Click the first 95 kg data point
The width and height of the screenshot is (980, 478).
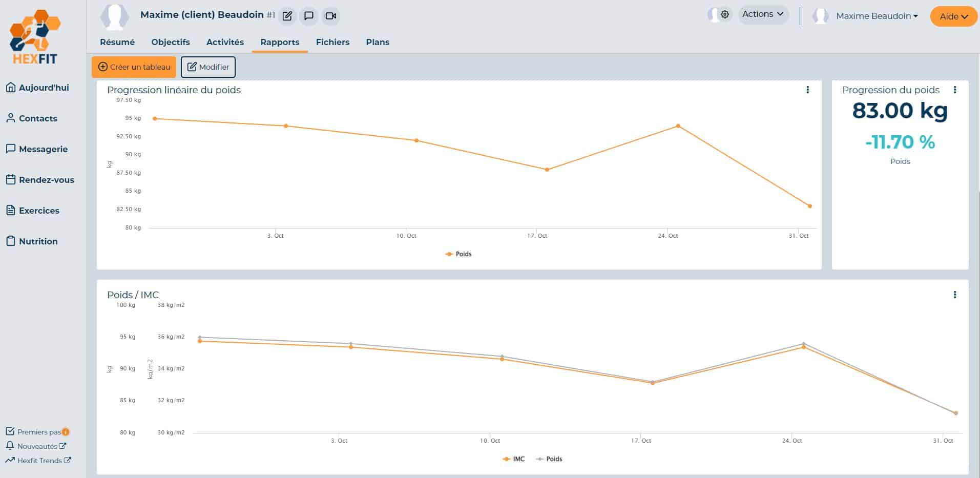[x=155, y=119]
